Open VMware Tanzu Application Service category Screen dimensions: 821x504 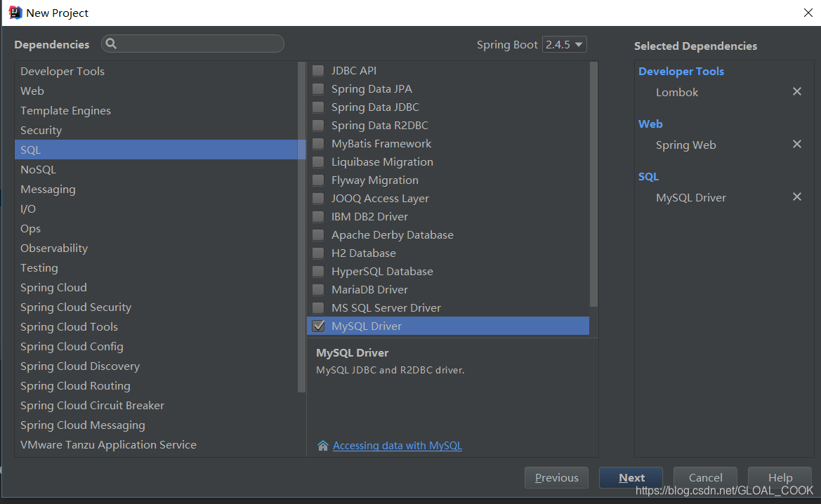[x=157, y=445]
